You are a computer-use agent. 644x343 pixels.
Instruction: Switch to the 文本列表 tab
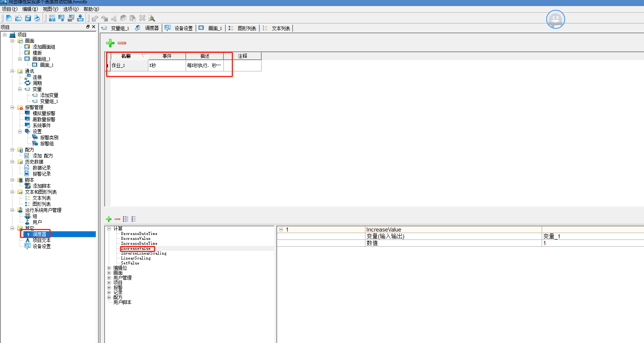pyautogui.click(x=277, y=28)
